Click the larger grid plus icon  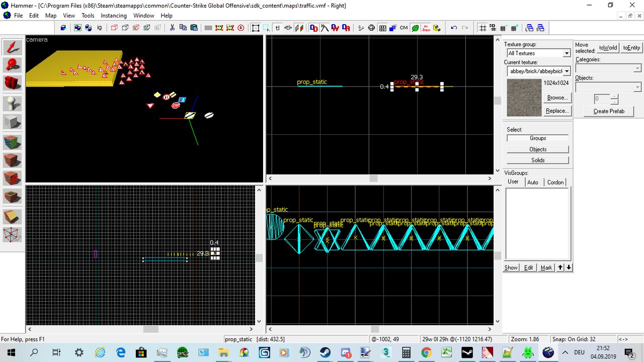pos(514,28)
